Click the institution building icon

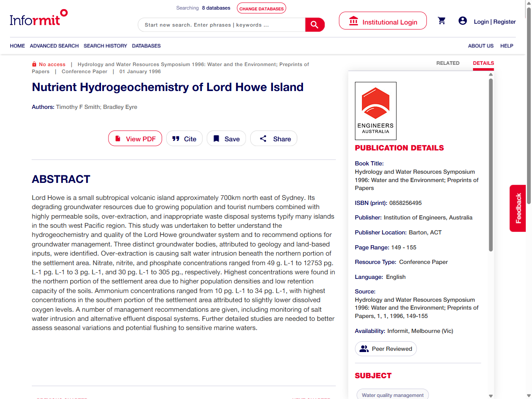click(x=354, y=21)
